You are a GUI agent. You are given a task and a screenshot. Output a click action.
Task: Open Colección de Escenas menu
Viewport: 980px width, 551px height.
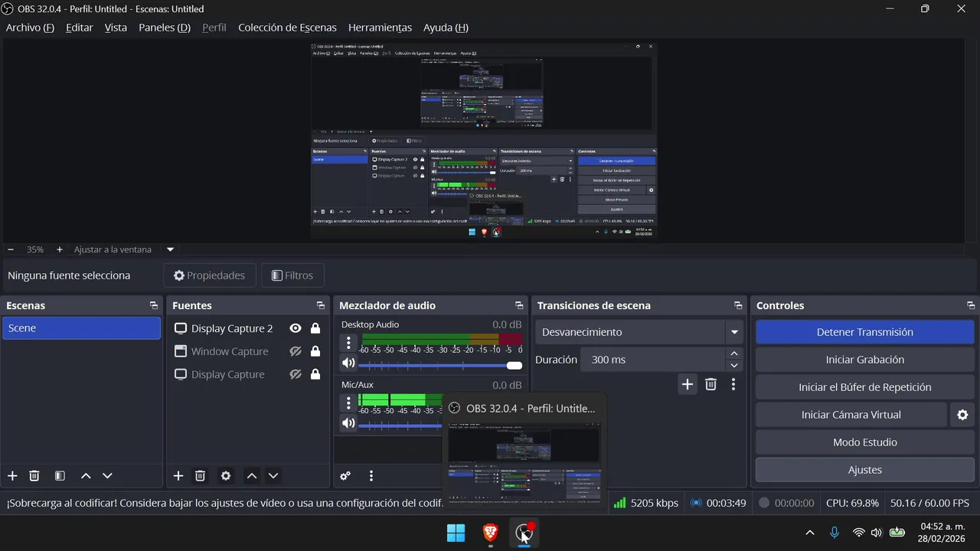(x=287, y=28)
